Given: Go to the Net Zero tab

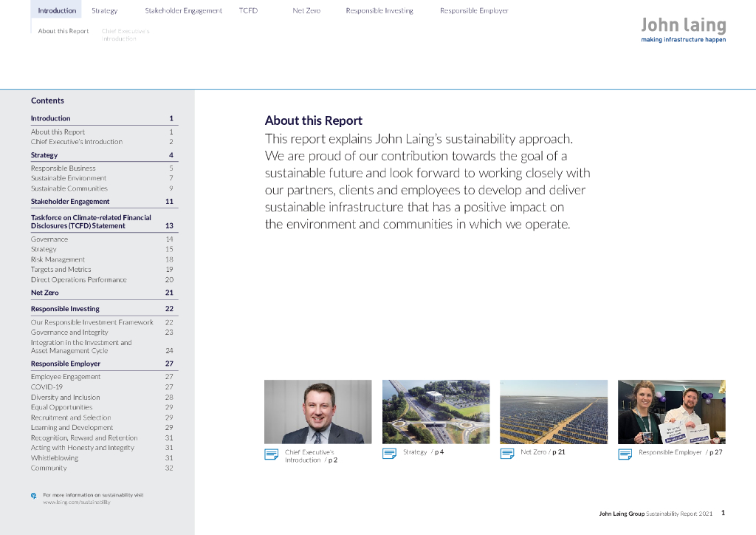Looking at the screenshot, I should (306, 10).
